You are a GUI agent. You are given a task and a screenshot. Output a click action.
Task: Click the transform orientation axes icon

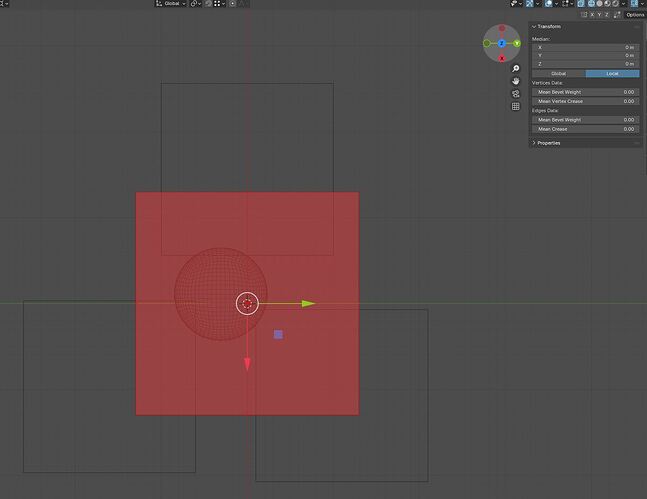pos(159,4)
